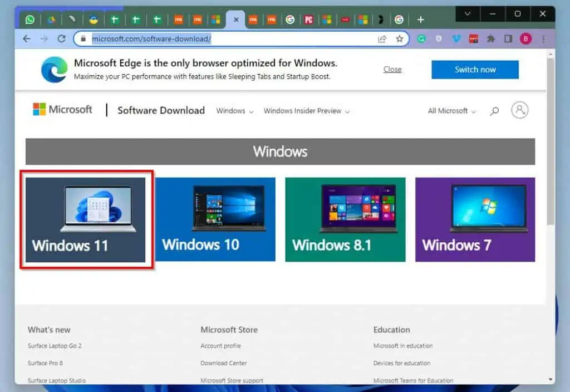The image size is (570, 392).
Task: Expand the Windows Insider Preview dropdown
Action: pos(306,111)
